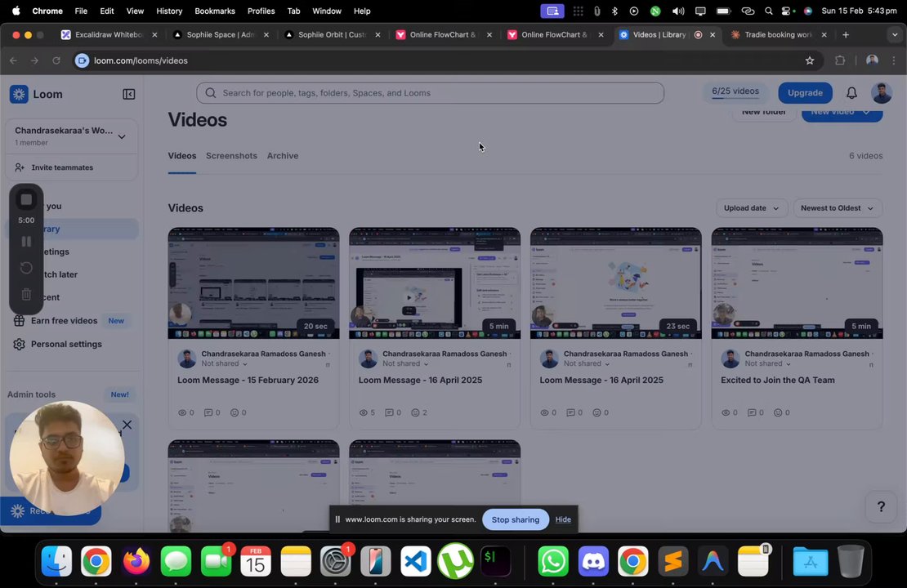Open the Profiles menu

[x=261, y=11]
